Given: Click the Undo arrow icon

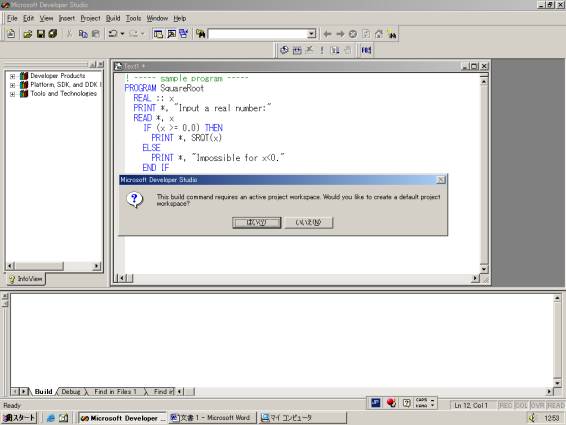Looking at the screenshot, I should [113, 34].
